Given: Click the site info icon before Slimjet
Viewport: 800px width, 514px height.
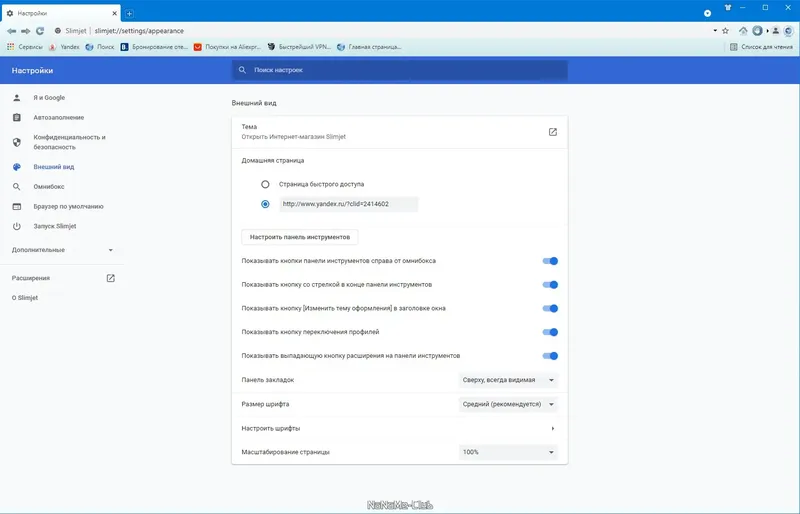Looking at the screenshot, I should click(58, 31).
